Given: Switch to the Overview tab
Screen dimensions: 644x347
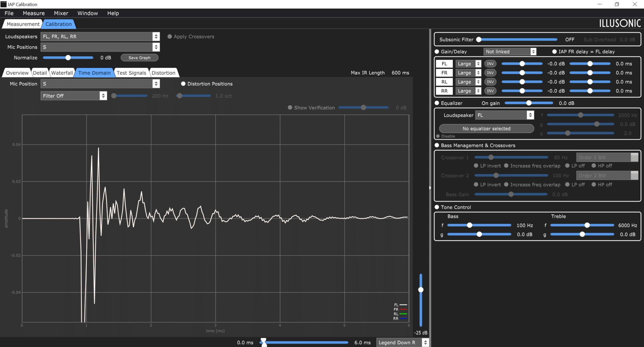Looking at the screenshot, I should (17, 73).
